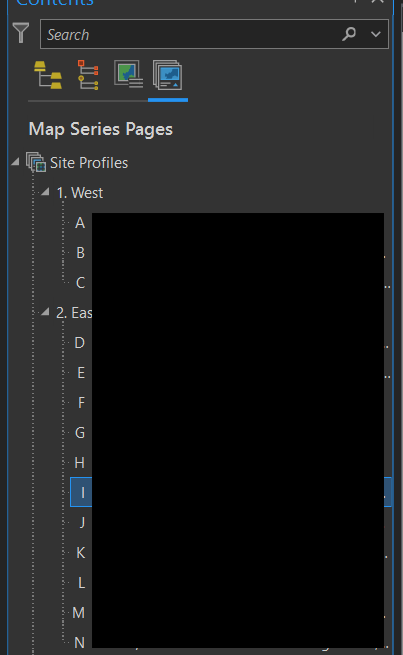The image size is (403, 655).
Task: Select List By Element Type icon
Action: pyautogui.click(x=88, y=75)
